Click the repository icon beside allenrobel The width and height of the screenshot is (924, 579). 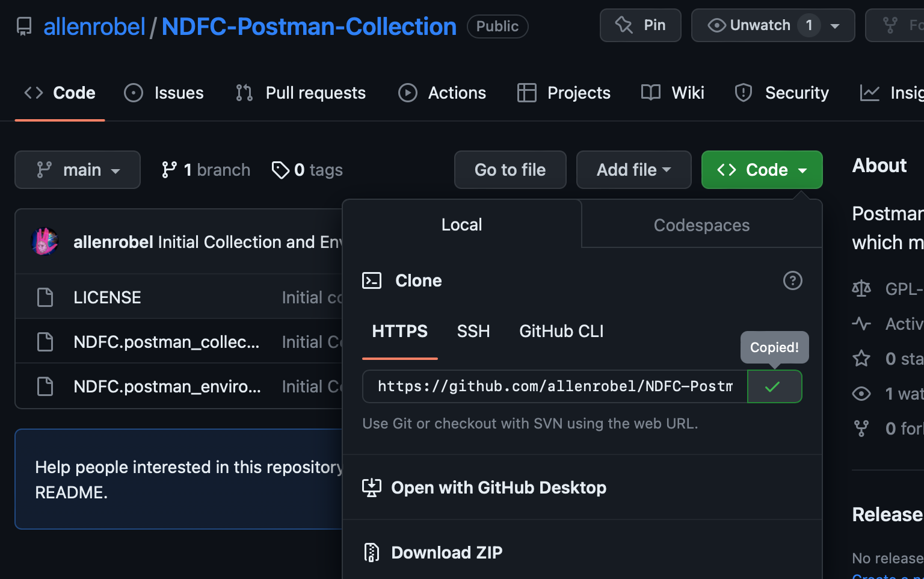[x=24, y=26]
